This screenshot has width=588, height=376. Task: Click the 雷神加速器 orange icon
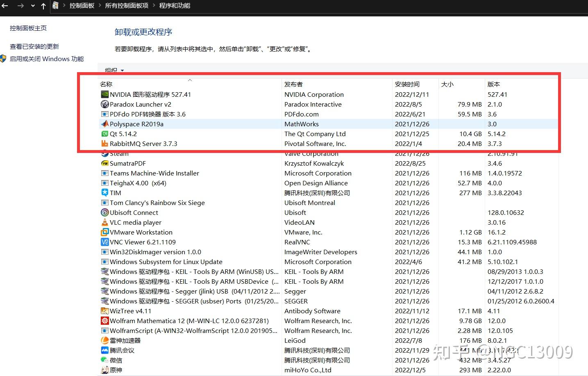pyautogui.click(x=104, y=340)
